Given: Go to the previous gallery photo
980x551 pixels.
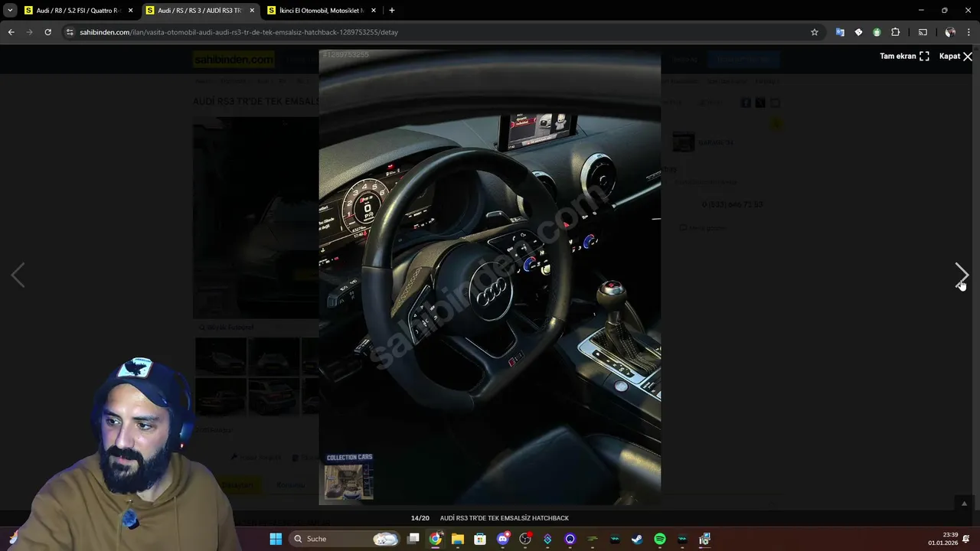Looking at the screenshot, I should tap(18, 275).
